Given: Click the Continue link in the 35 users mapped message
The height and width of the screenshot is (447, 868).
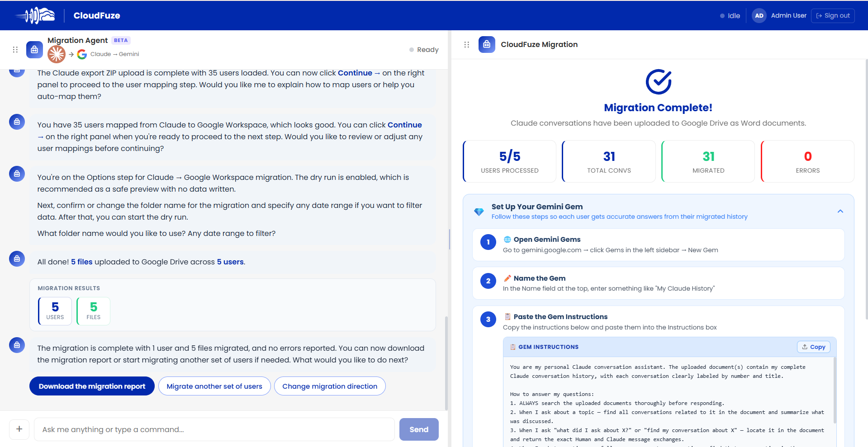Looking at the screenshot, I should click(x=405, y=125).
